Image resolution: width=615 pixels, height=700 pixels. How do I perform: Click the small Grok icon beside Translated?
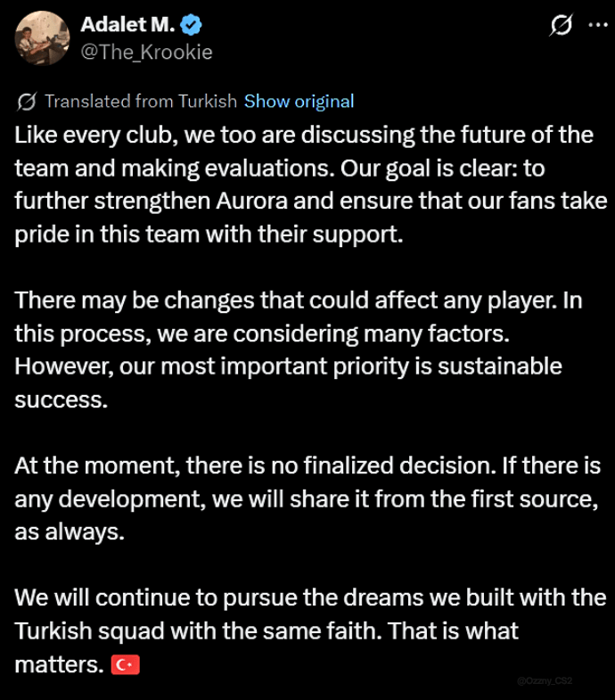coord(27,102)
